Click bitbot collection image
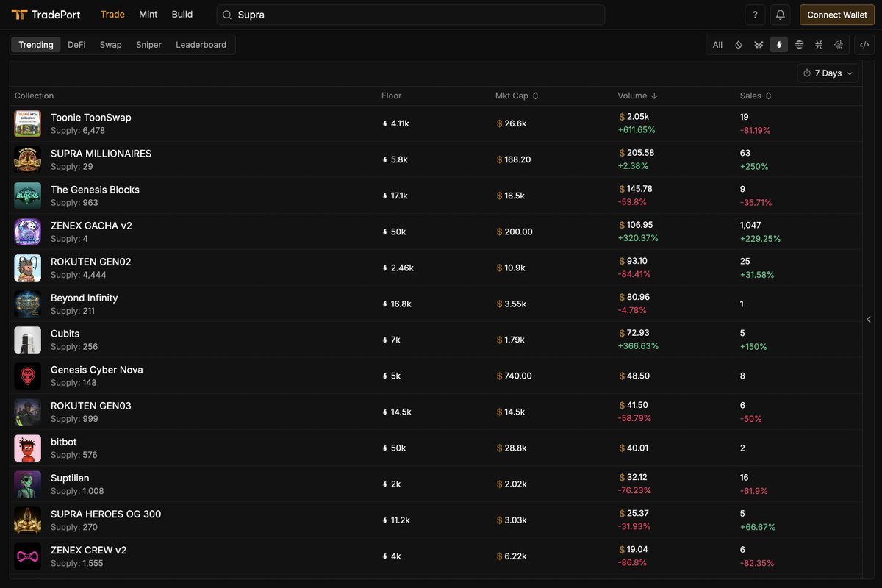 (28, 448)
